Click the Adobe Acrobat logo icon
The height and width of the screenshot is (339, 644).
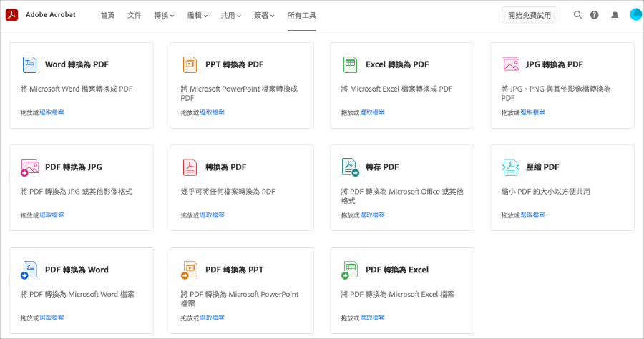[11, 15]
